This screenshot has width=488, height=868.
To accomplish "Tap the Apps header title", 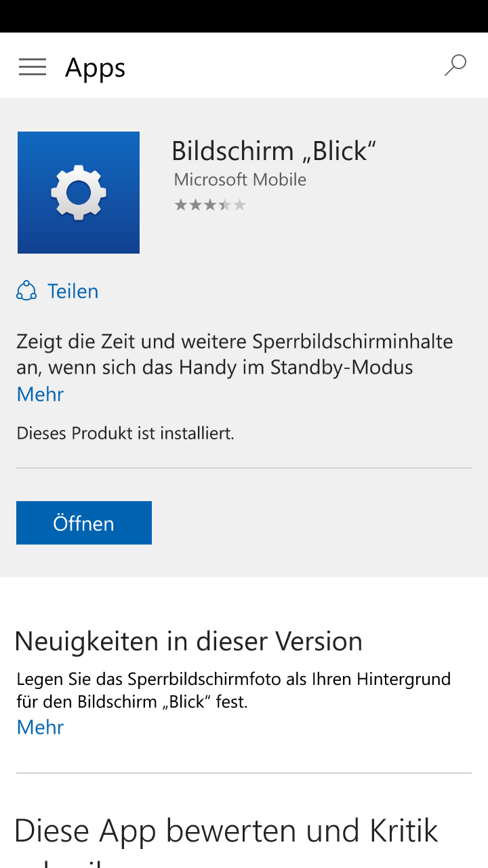I will tap(96, 68).
